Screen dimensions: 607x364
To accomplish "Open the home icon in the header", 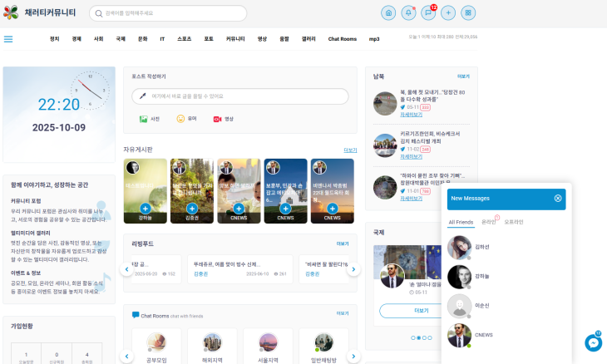I will click(x=388, y=12).
